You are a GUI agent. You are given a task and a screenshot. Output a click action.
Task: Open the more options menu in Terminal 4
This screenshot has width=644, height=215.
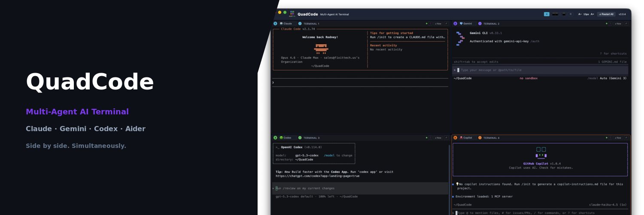(611, 138)
